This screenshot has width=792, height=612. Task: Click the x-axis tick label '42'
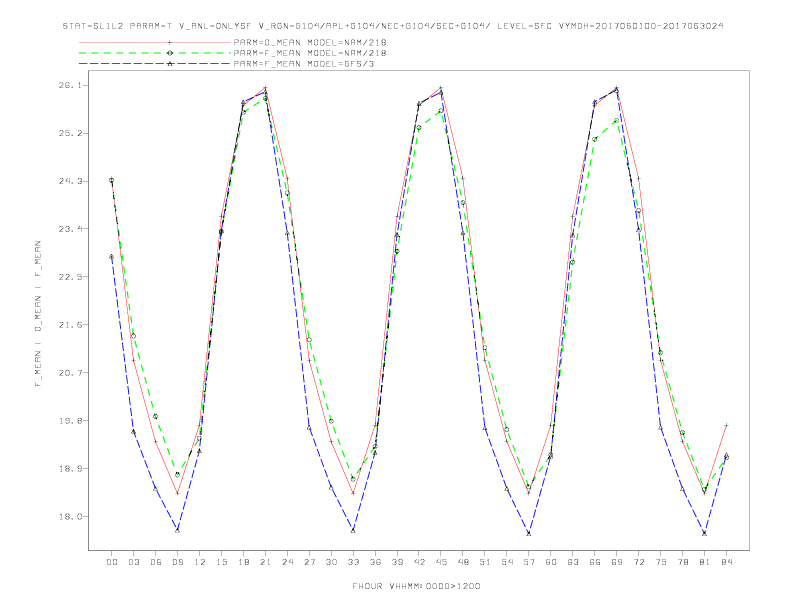419,562
